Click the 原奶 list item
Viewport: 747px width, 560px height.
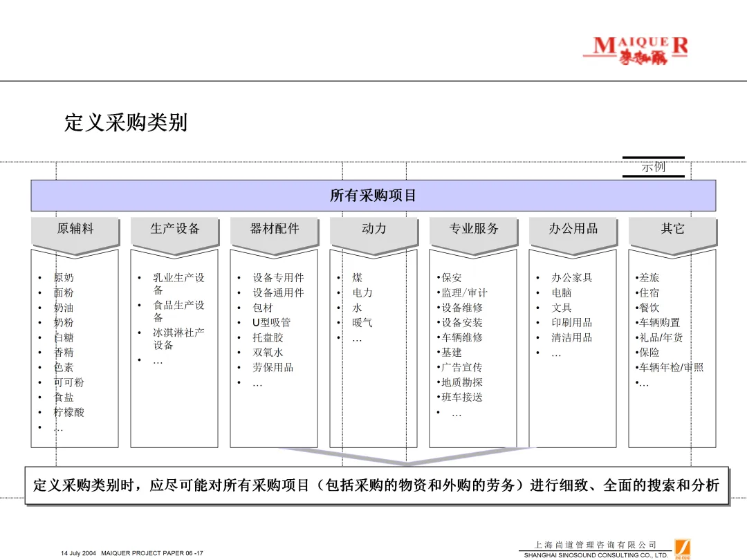point(64,278)
